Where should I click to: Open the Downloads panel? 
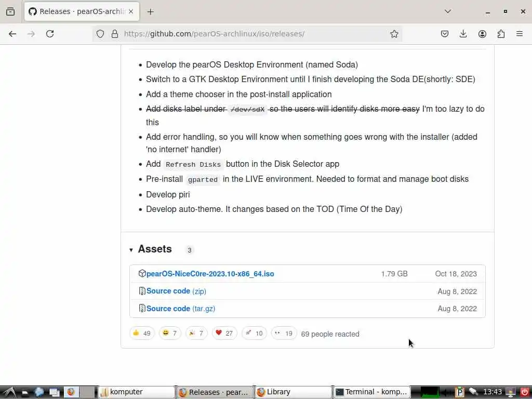(x=463, y=34)
